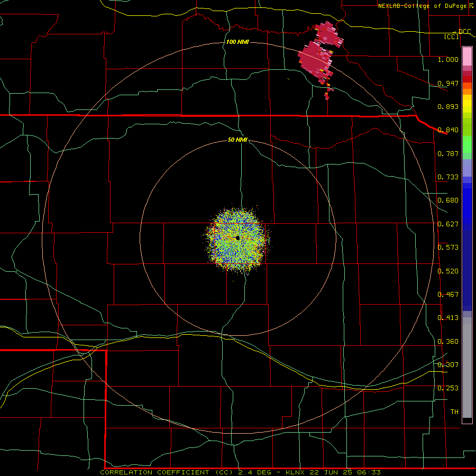Click the black radar site dot at center
This screenshot has height=476, width=476.
[x=237, y=238]
